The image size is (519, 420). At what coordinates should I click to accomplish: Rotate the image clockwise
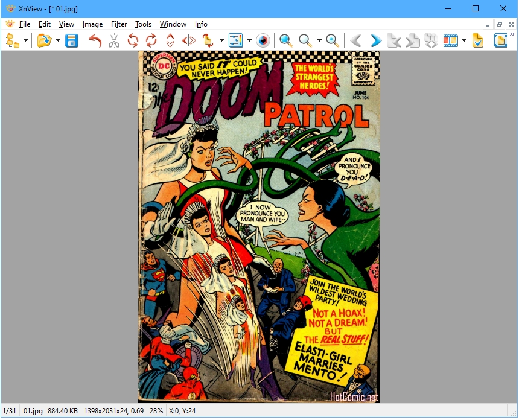click(151, 40)
